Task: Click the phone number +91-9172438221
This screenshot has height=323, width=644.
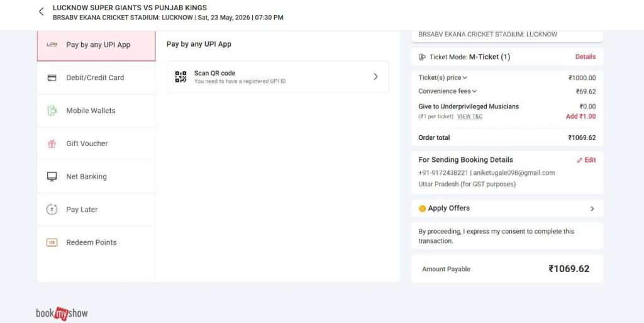Action: (x=443, y=173)
